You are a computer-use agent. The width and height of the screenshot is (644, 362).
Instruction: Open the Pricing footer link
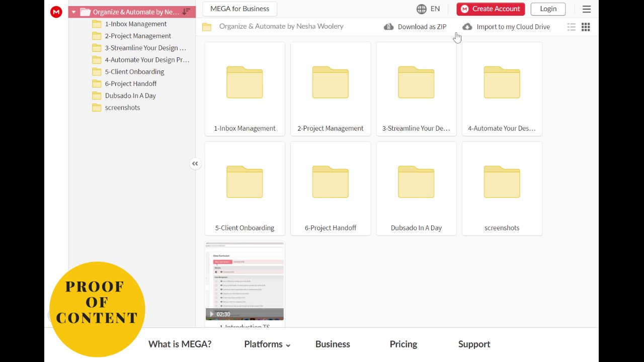click(x=404, y=344)
